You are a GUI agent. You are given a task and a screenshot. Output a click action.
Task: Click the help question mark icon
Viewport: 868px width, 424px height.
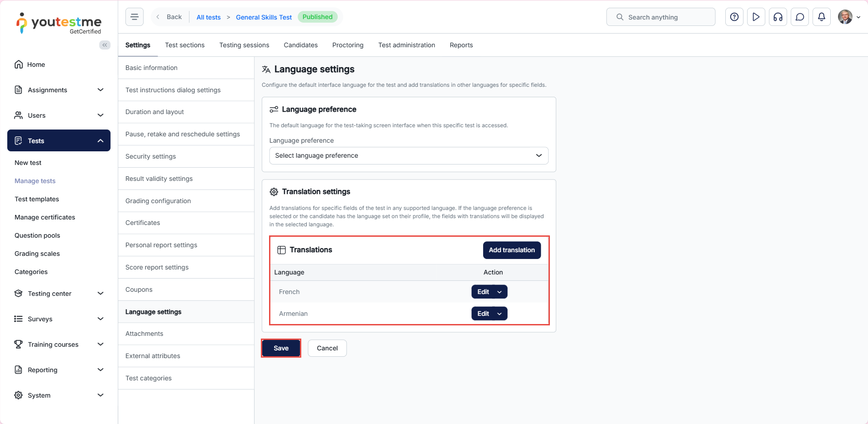point(734,17)
